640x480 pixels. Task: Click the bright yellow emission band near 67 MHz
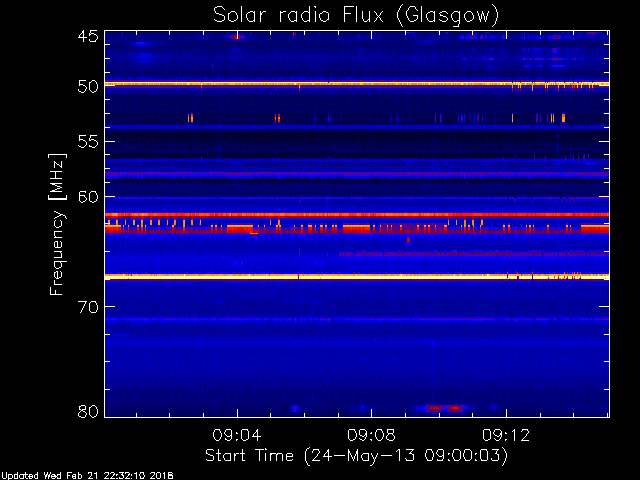click(357, 277)
